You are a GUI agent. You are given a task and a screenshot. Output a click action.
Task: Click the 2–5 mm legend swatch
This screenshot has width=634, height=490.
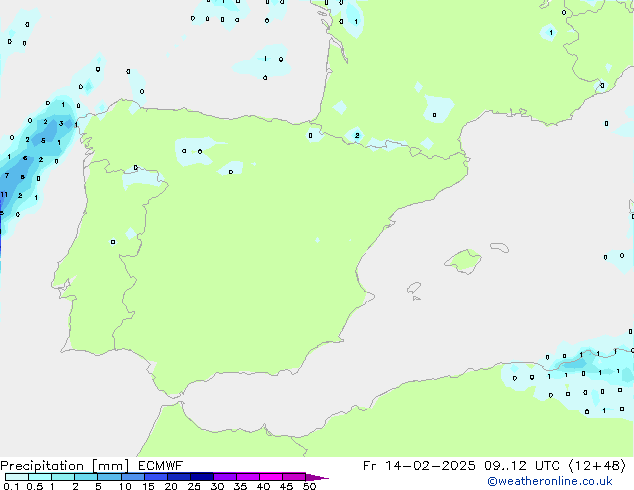86,477
